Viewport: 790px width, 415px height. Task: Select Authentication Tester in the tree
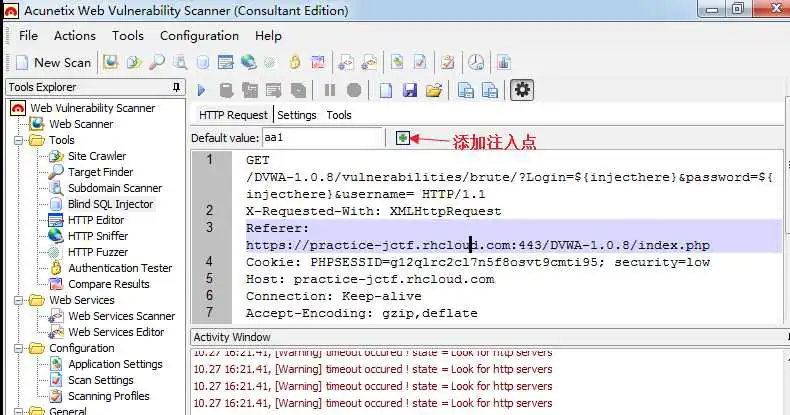[120, 268]
